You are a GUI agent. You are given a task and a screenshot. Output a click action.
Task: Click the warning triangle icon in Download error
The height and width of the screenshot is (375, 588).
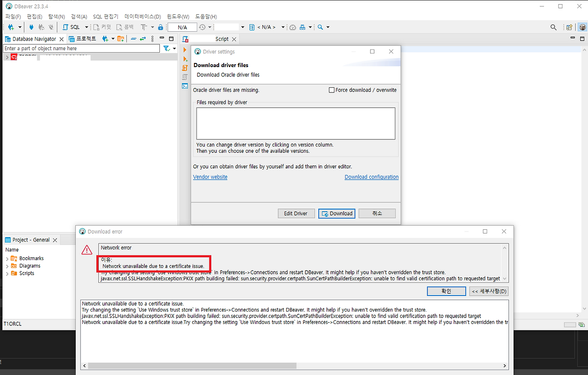(x=87, y=250)
